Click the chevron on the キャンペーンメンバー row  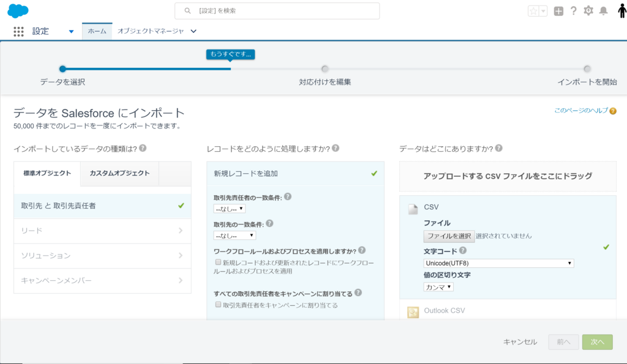181,280
